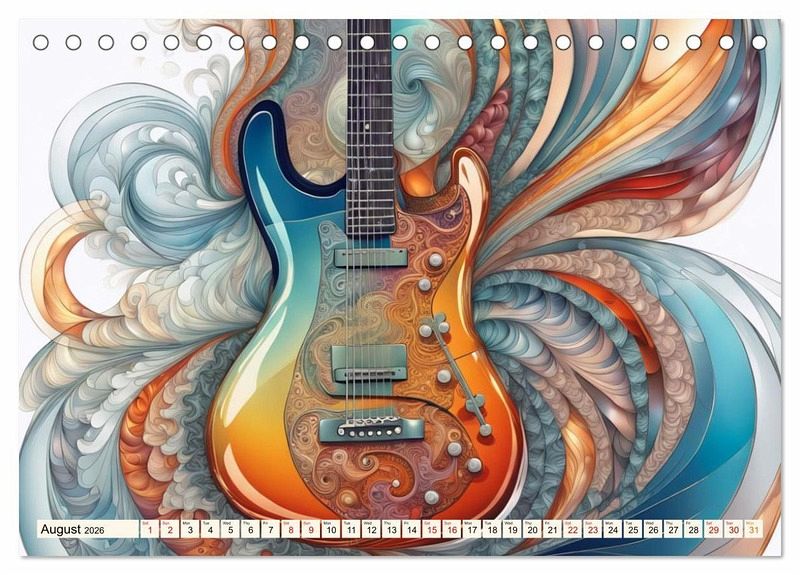Click the guitar's neck pickup
The width and height of the screenshot is (800, 575).
(x=370, y=256)
